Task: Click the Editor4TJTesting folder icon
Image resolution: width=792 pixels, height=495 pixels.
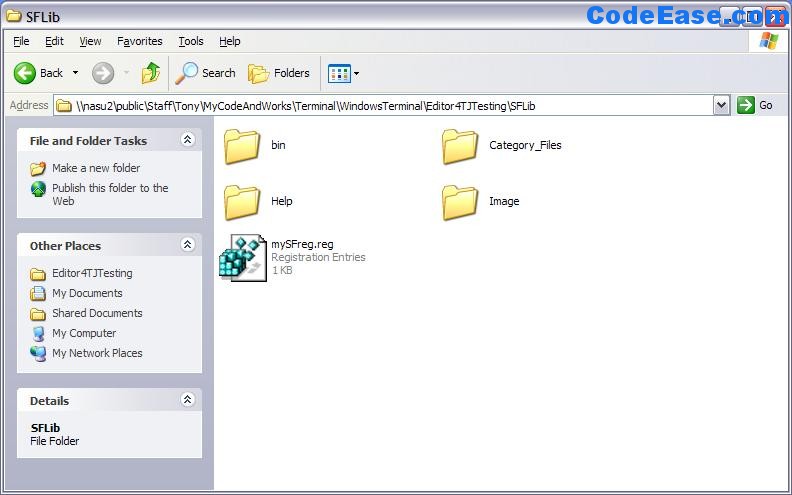Action: 38,274
